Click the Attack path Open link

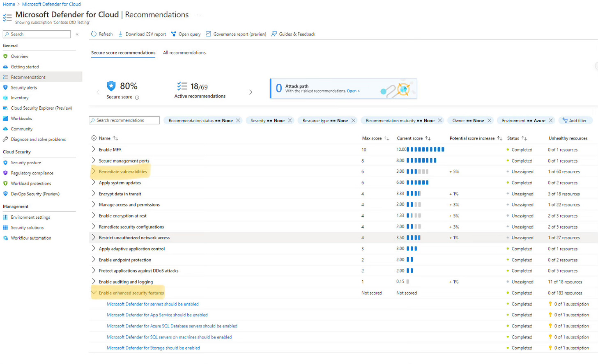353,91
